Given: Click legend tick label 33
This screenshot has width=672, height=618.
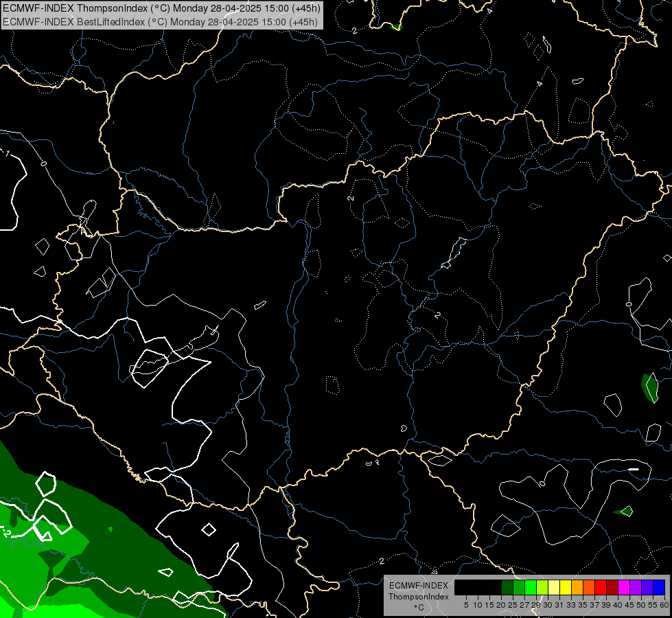Looking at the screenshot, I should pyautogui.click(x=571, y=605).
